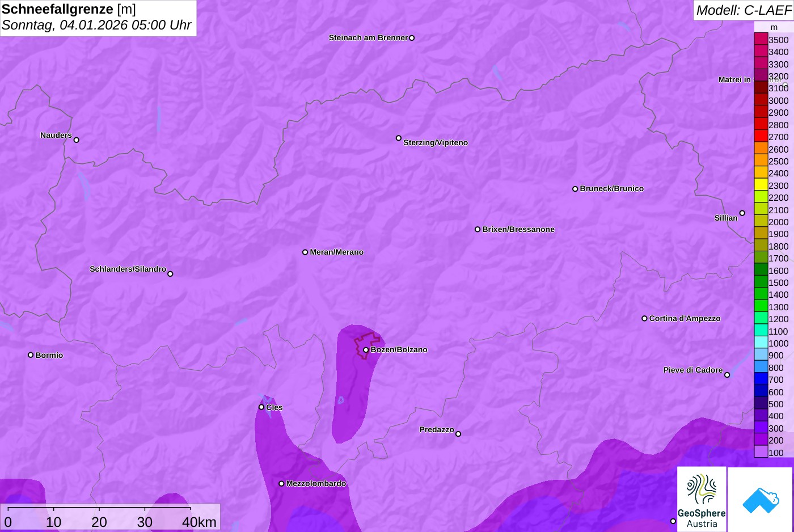Viewport: 794px width, 532px height.
Task: Choose the Pieve di Cadore marker dot
Action: click(727, 375)
